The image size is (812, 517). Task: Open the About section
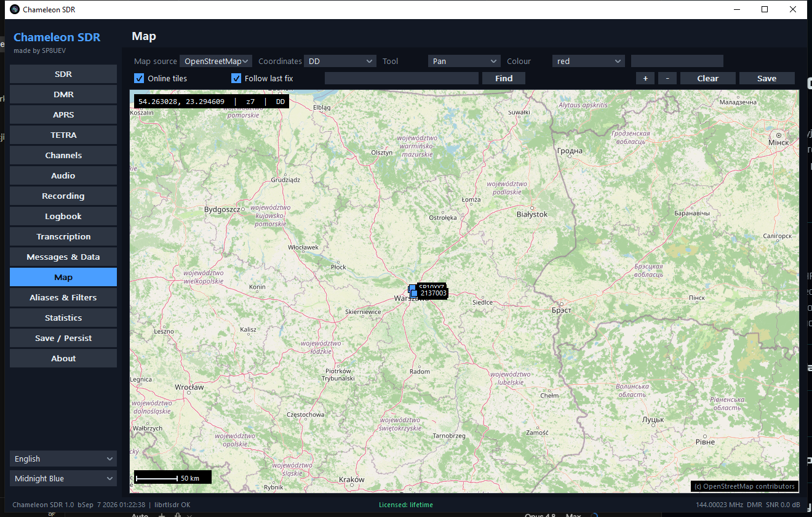point(63,358)
